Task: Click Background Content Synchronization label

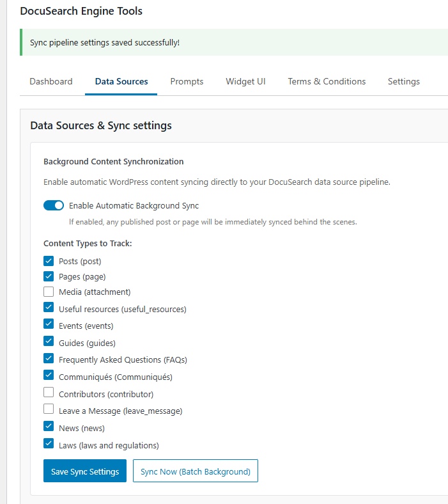Action: pos(113,162)
